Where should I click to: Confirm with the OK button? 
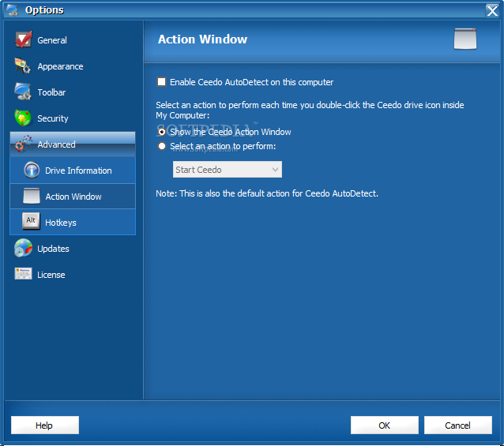(x=385, y=425)
